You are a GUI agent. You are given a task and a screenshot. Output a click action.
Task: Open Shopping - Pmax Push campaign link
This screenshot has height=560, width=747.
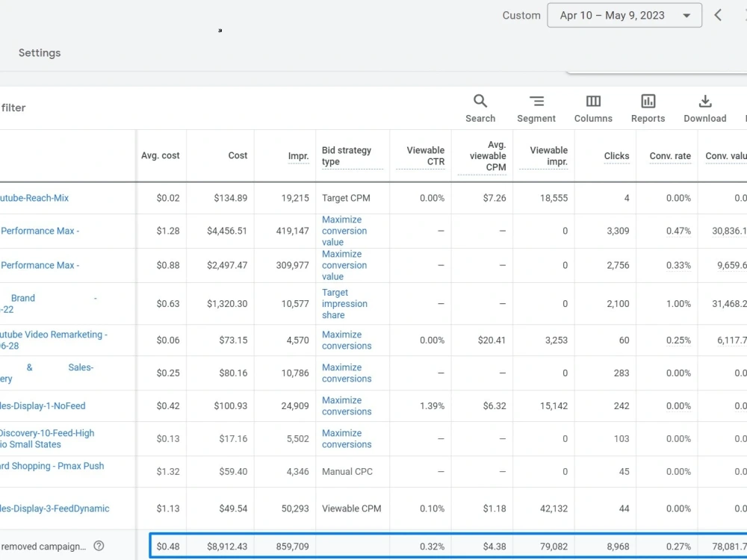pos(52,466)
